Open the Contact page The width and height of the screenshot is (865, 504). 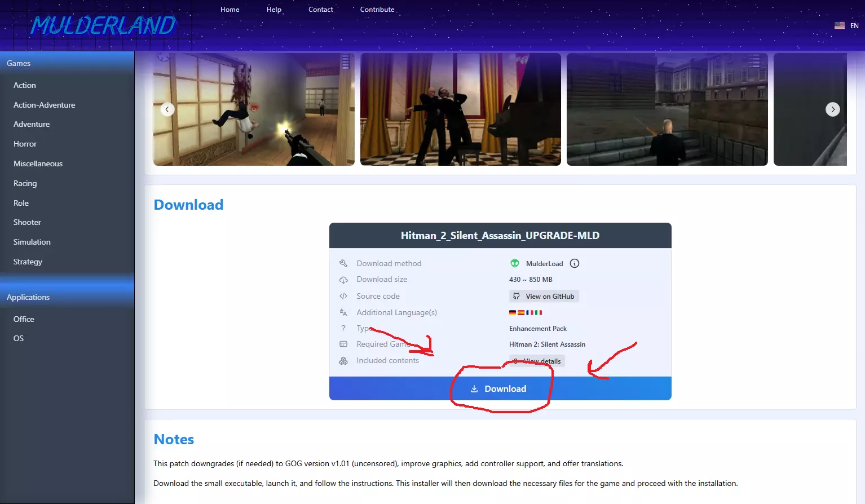(321, 10)
